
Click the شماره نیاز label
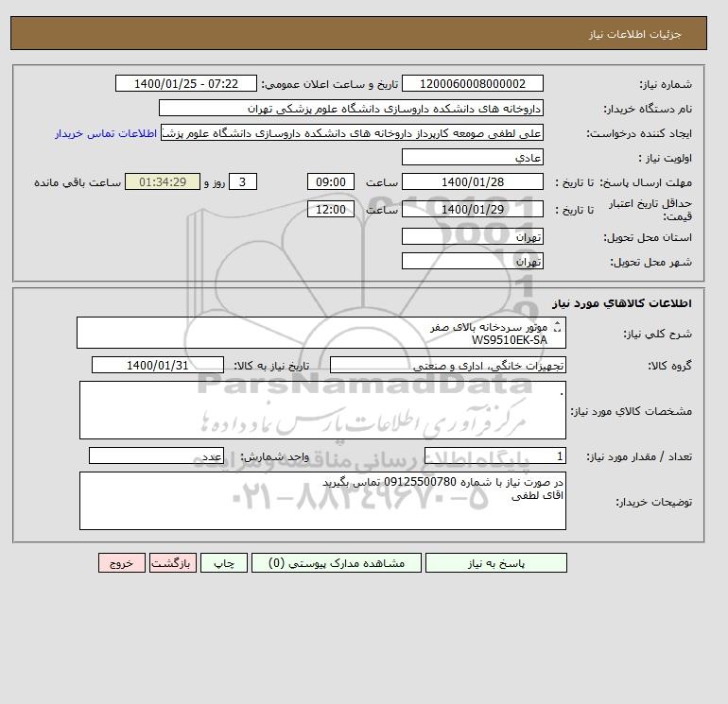(x=666, y=84)
